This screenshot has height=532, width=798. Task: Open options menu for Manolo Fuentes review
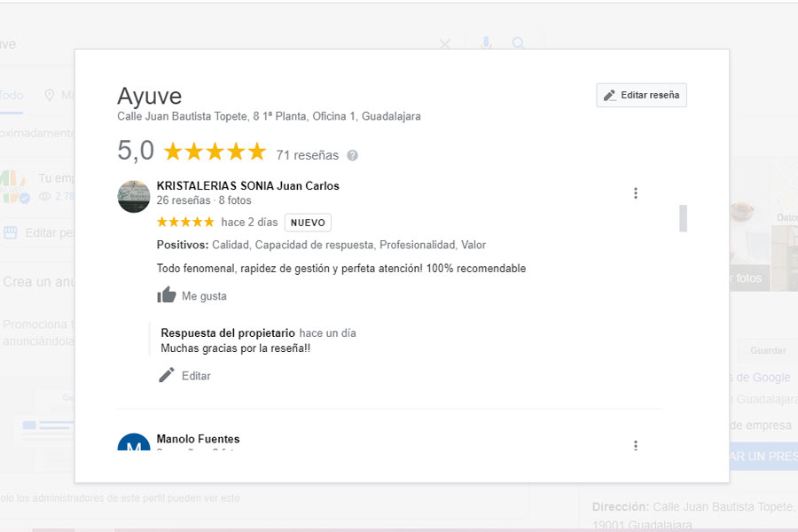[x=635, y=445]
